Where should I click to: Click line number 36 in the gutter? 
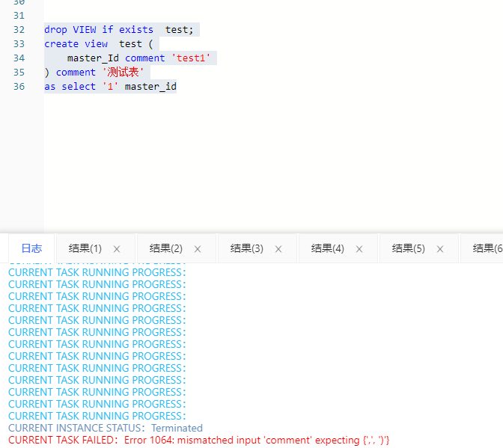[x=19, y=87]
